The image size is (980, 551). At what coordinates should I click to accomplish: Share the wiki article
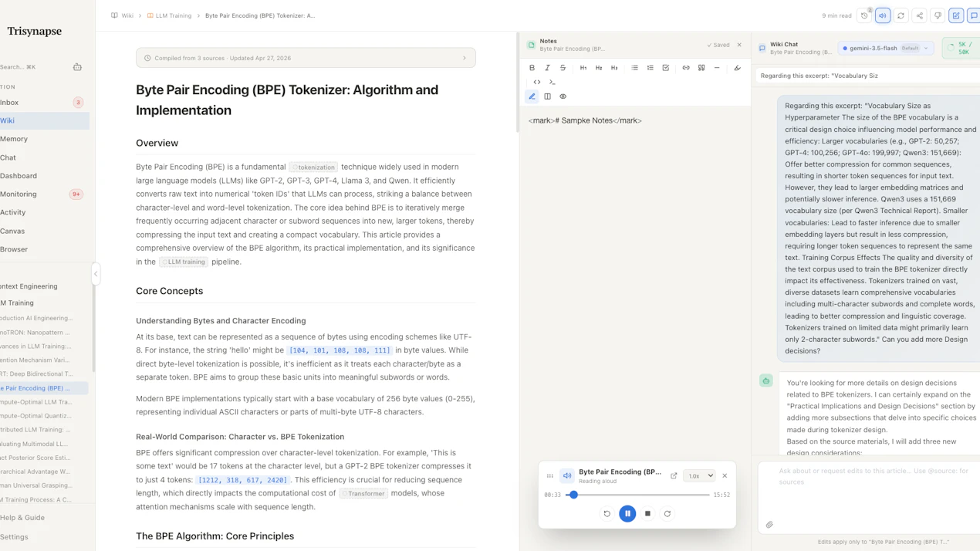[x=919, y=15]
